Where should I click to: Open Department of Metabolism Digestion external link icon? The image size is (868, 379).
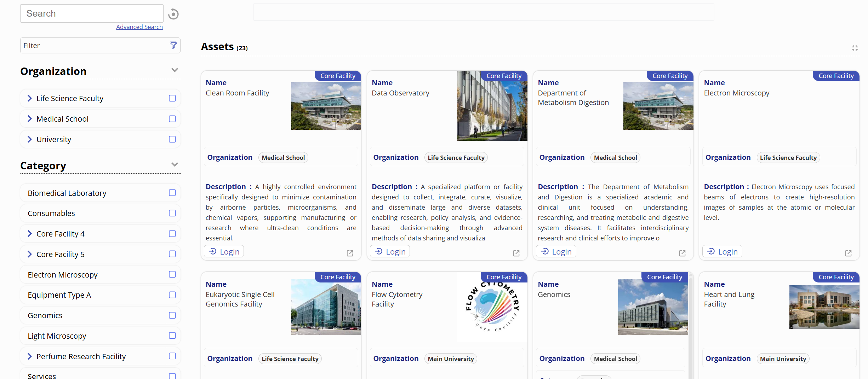[x=682, y=253]
